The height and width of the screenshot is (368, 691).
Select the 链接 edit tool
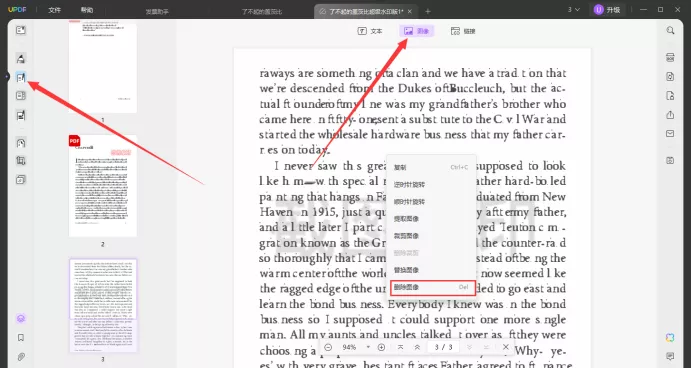[x=463, y=31]
